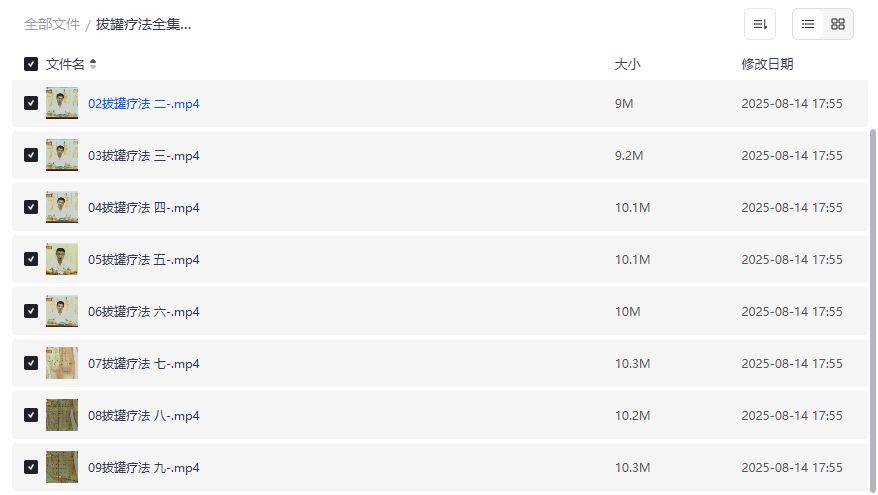Click thumbnail of 07拔罐疗法 七-.mp4

pos(62,363)
